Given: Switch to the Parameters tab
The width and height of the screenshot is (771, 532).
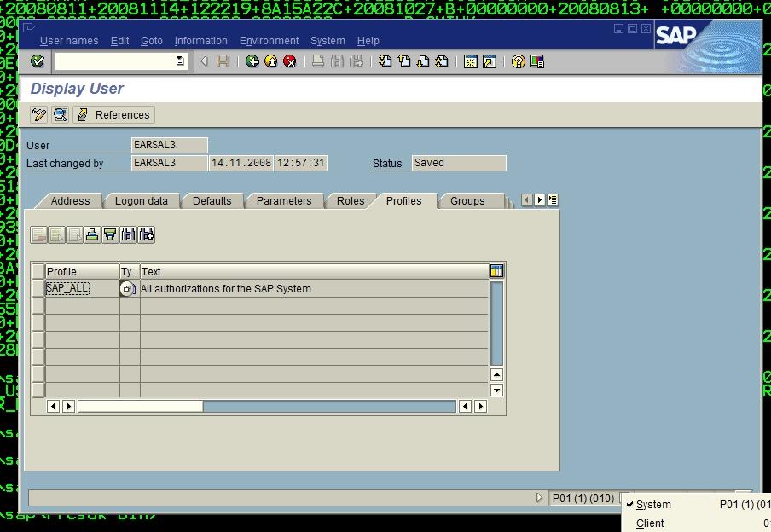Looking at the screenshot, I should tap(284, 200).
